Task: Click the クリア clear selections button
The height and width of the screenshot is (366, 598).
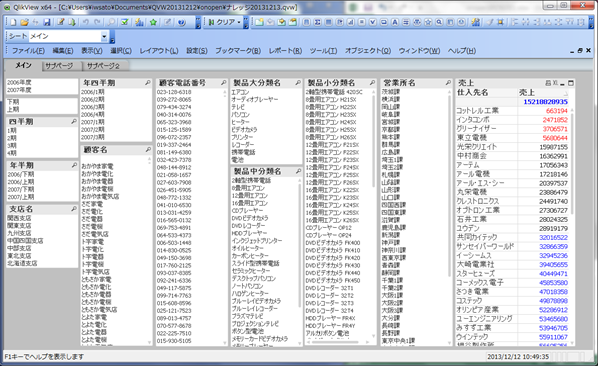Action: click(x=222, y=22)
